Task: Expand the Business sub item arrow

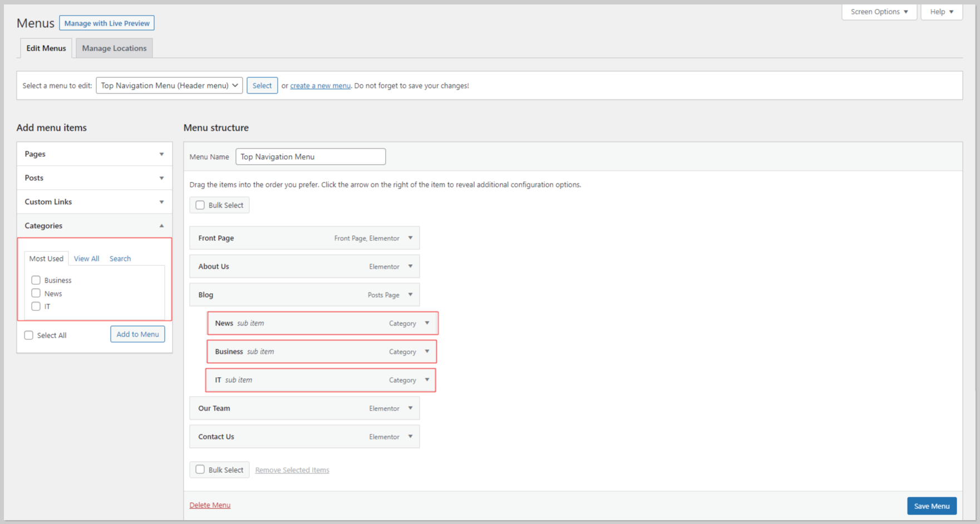Action: [x=427, y=352]
